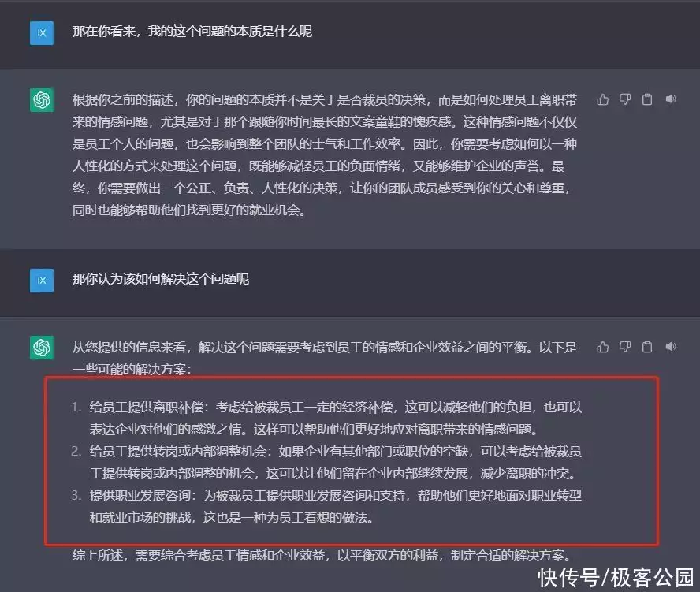Click the speaker icon to read first reply aloud
700x592 pixels.
(x=670, y=100)
